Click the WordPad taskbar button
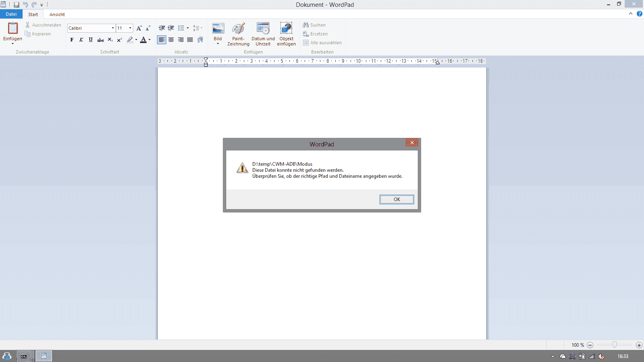Image resolution: width=644 pixels, height=362 pixels. (x=44, y=356)
